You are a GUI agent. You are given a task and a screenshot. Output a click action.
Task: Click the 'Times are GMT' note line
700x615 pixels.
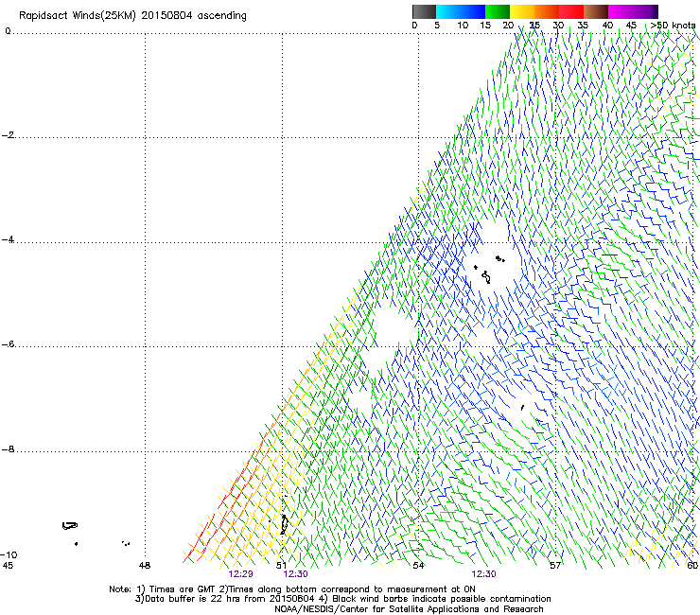click(x=292, y=589)
